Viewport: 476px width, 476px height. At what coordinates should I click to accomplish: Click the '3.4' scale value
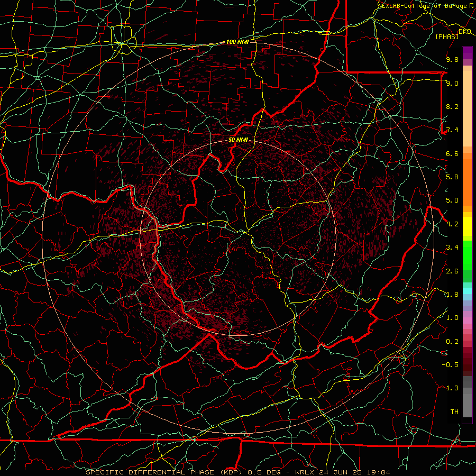452,248
